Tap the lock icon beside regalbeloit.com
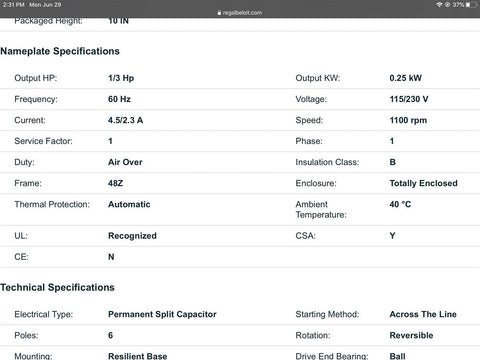 point(219,13)
